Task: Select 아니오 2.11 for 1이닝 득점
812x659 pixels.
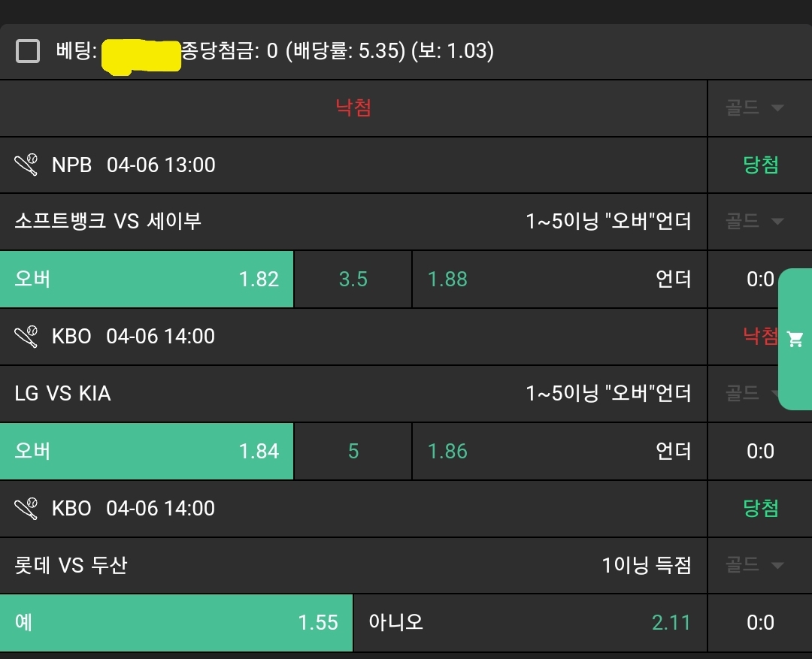Action: [x=529, y=622]
